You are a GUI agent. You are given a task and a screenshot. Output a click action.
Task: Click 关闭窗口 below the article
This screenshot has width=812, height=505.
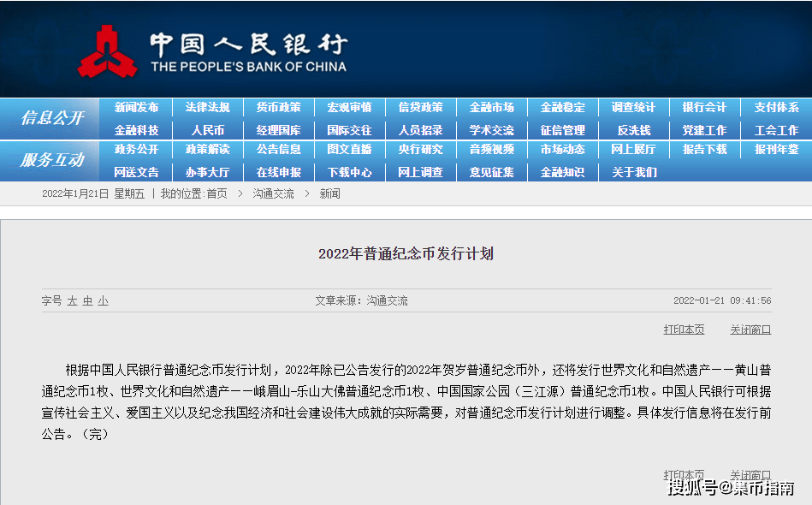click(750, 475)
